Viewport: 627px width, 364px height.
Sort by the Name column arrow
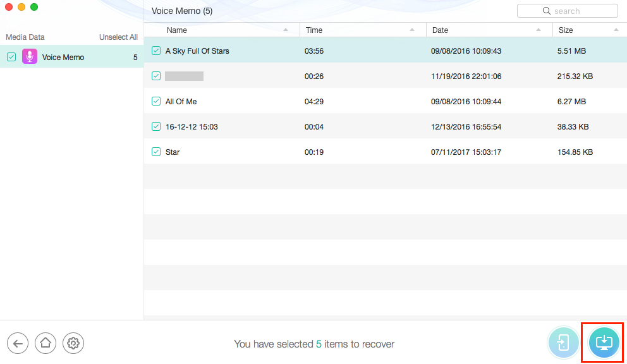coord(286,30)
